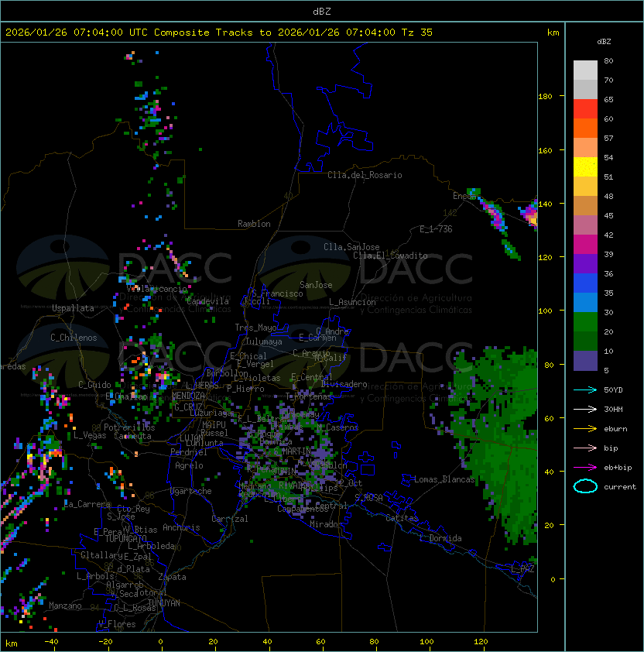
Task: Click the L_Vegas map label
Action: click(x=90, y=435)
